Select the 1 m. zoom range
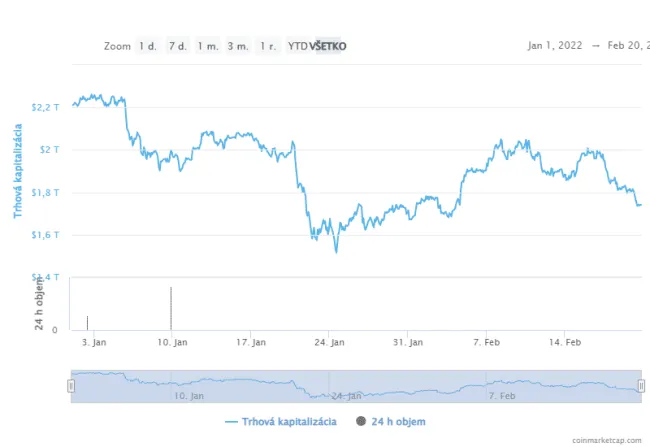The image size is (650, 447). [x=208, y=46]
